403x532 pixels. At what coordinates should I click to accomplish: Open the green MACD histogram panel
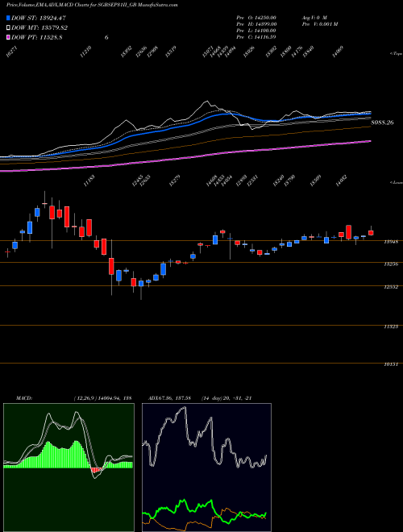pos(69,468)
